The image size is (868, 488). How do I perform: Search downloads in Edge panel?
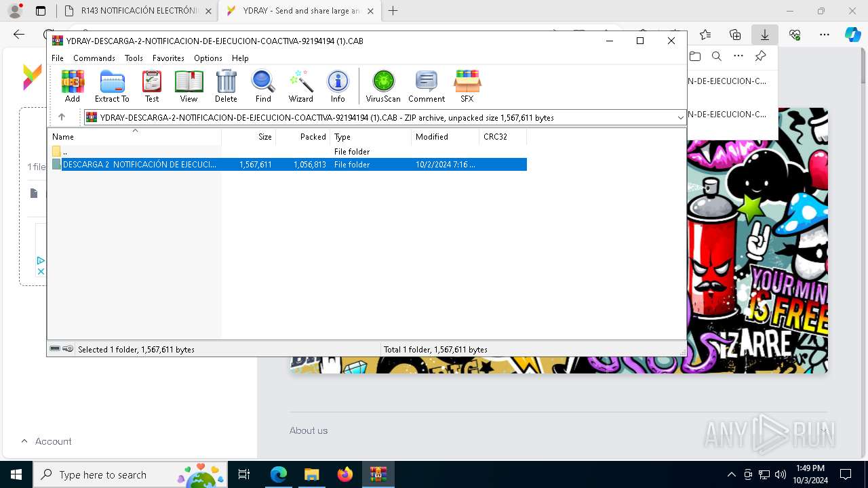[716, 56]
